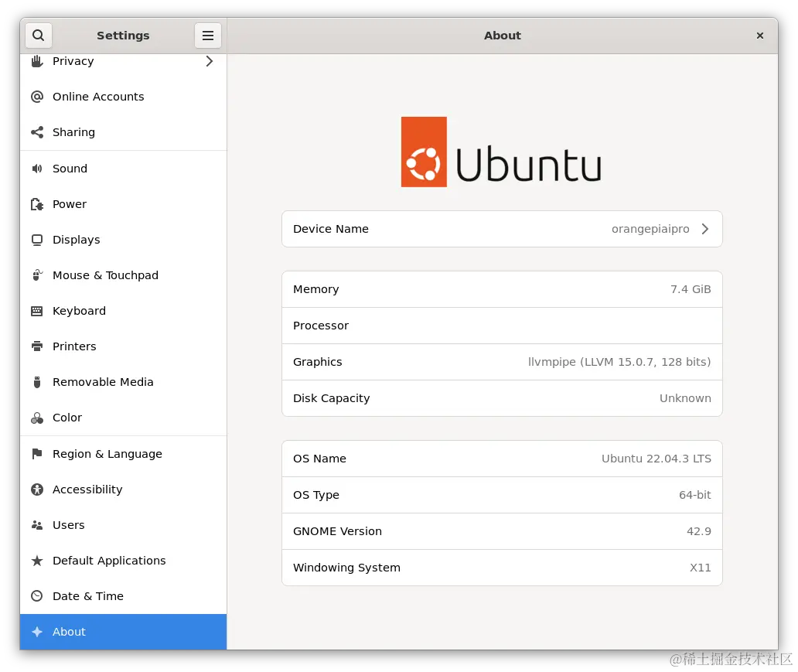Screen dimensions: 798x672
Task: Click the Privacy hand icon
Action: click(x=36, y=61)
